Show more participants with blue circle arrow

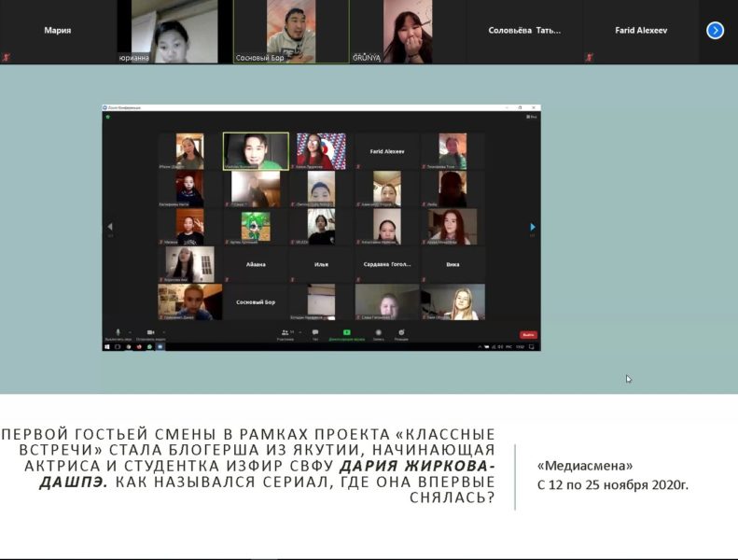[x=715, y=31]
